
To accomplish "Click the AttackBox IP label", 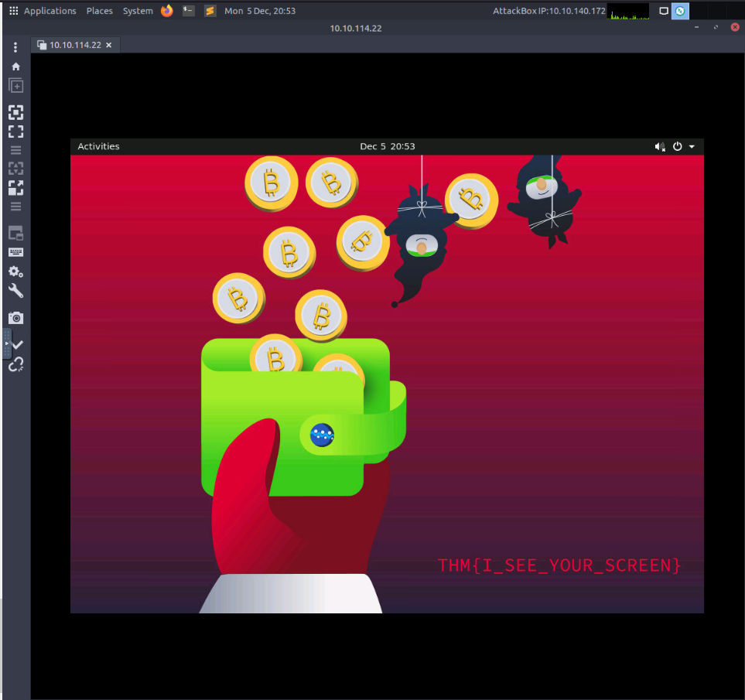I will tap(548, 11).
